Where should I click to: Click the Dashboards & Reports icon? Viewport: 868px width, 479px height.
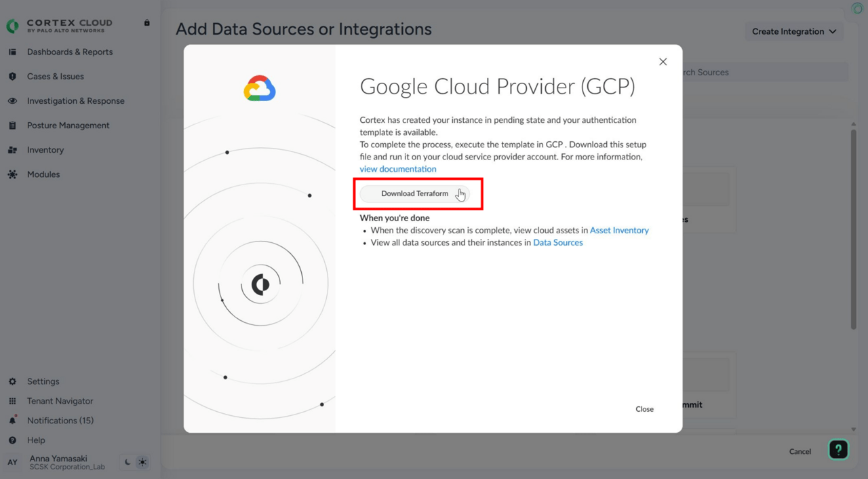coord(12,52)
